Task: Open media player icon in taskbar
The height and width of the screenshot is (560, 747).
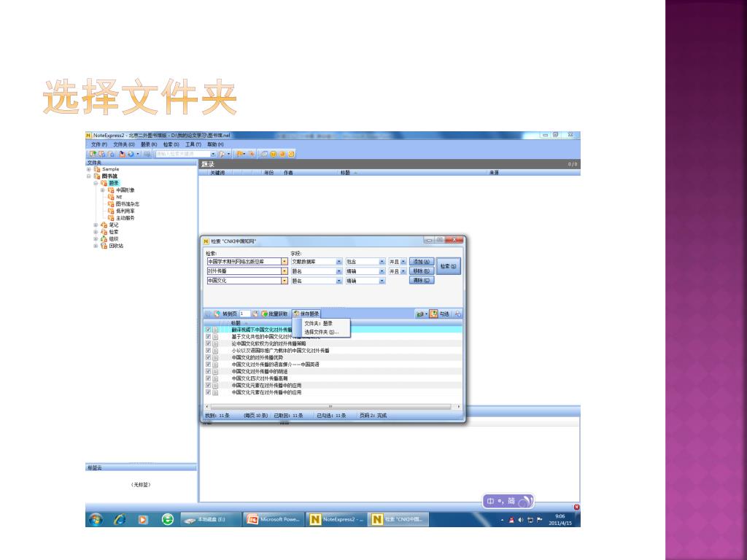Action: click(143, 519)
